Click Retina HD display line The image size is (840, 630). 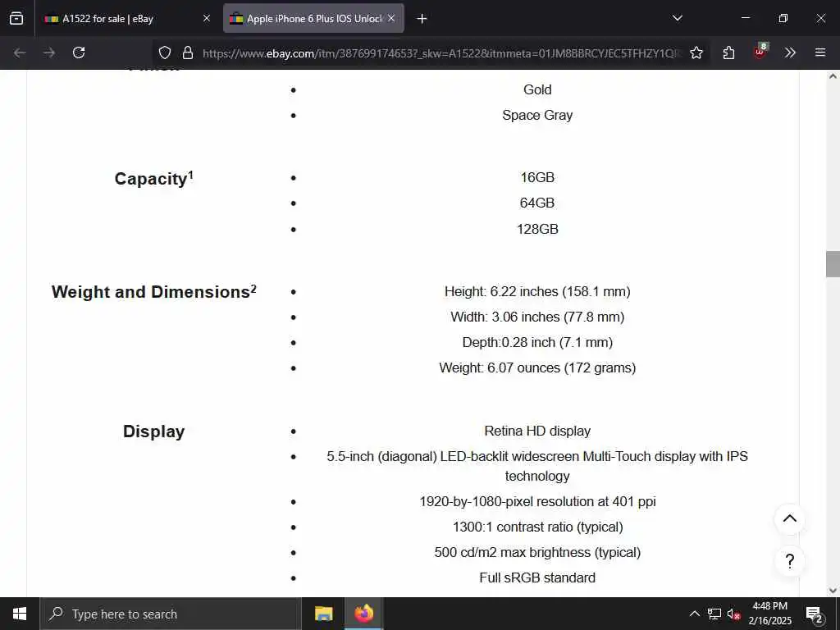tap(537, 431)
